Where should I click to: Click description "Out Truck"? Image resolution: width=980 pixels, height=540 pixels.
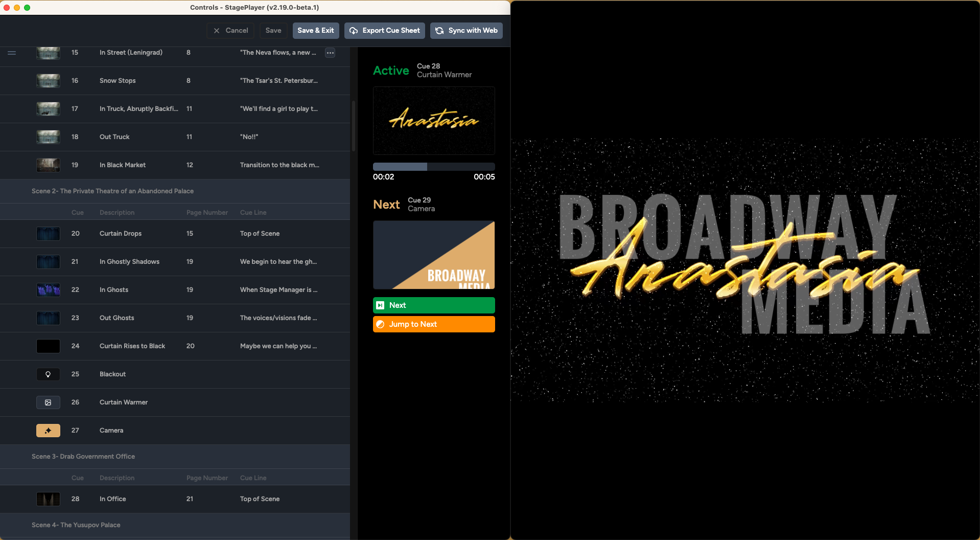(114, 137)
